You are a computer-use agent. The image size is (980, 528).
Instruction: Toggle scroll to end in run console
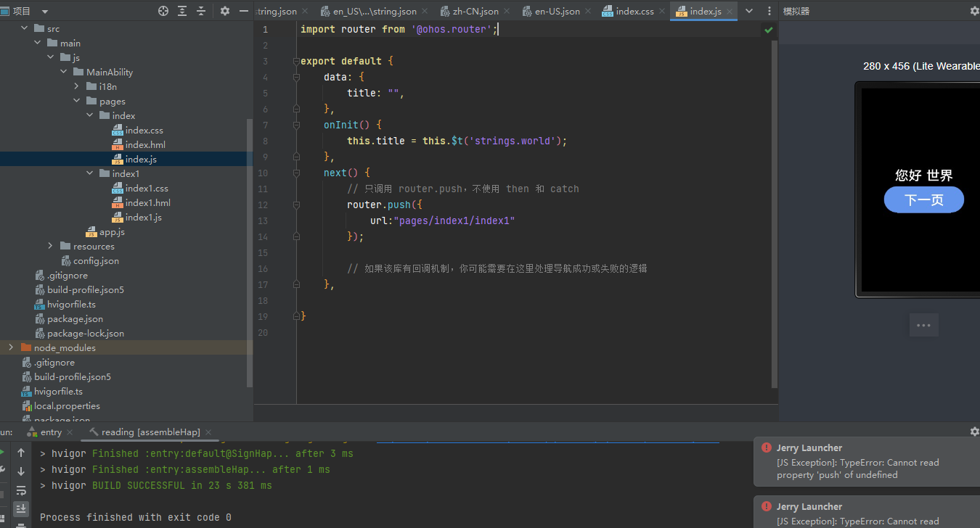tap(21, 509)
